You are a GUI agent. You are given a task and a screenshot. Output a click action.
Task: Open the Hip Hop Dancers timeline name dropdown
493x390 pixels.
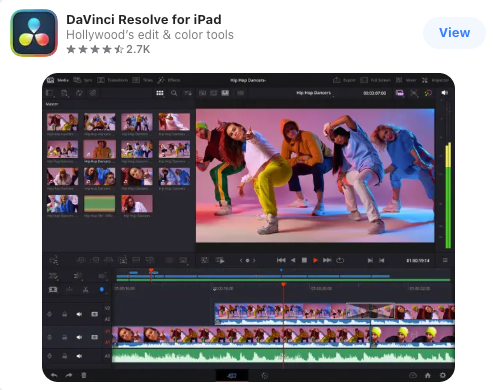click(x=314, y=93)
